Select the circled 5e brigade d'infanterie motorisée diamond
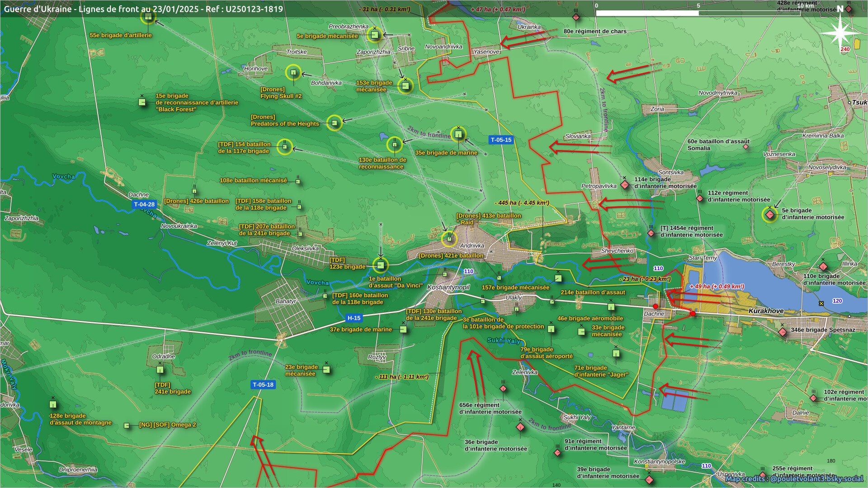The width and height of the screenshot is (868, 488). [770, 215]
